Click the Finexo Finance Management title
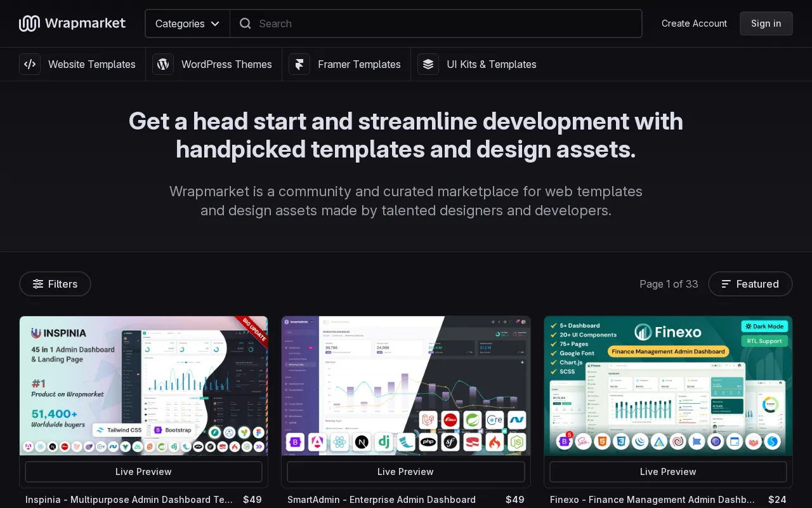Image resolution: width=812 pixels, height=508 pixels. point(653,500)
